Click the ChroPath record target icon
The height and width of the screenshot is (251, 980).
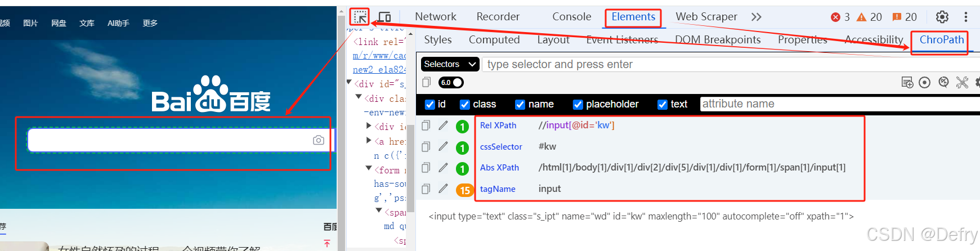[924, 83]
